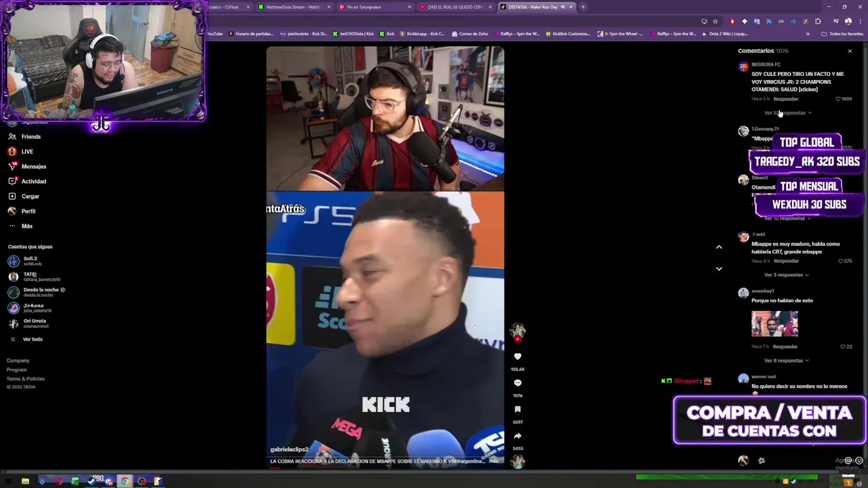Screen dimensions: 868x488
Task: Go to previous video with up arrow
Action: tap(719, 247)
